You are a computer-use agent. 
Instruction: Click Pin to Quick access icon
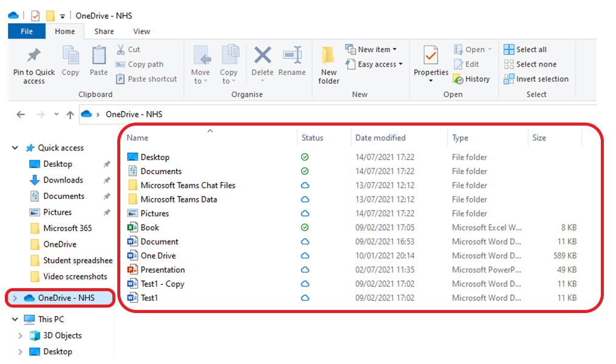[34, 55]
